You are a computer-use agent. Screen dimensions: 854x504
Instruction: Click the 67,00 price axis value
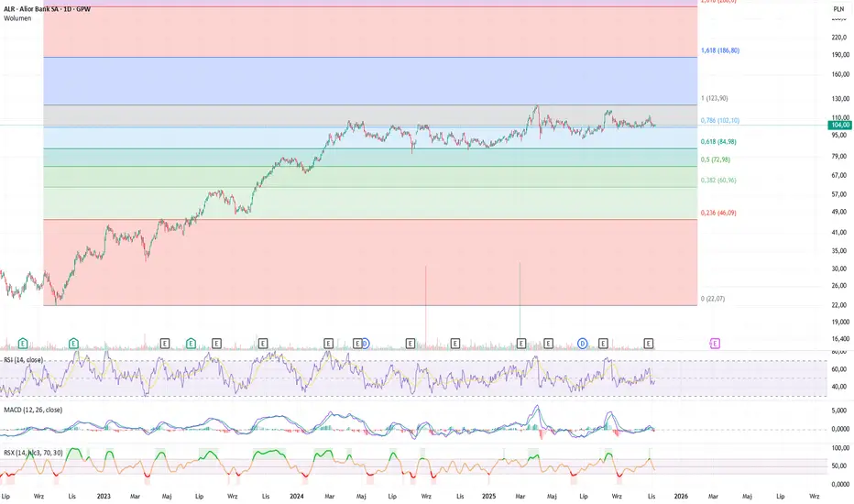839,175
